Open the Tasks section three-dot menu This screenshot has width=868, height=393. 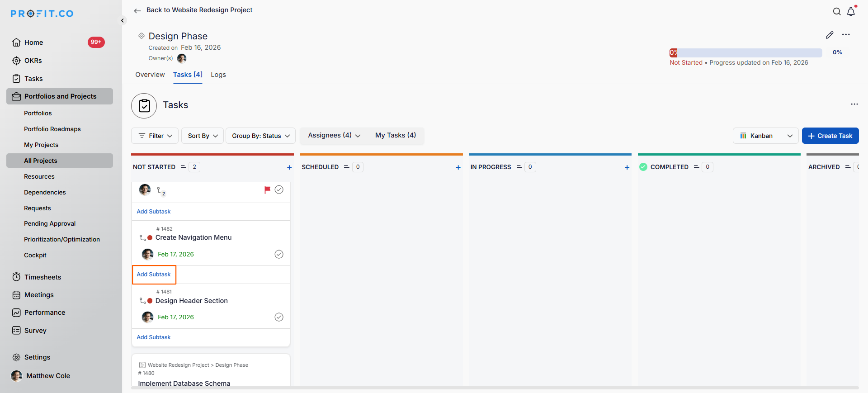[x=854, y=104]
